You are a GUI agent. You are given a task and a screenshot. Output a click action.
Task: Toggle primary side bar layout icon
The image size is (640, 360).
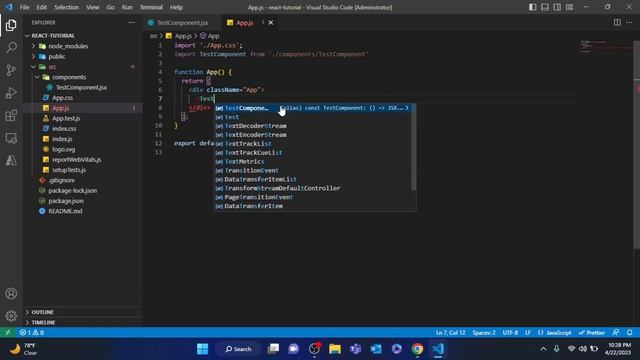tap(533, 7)
